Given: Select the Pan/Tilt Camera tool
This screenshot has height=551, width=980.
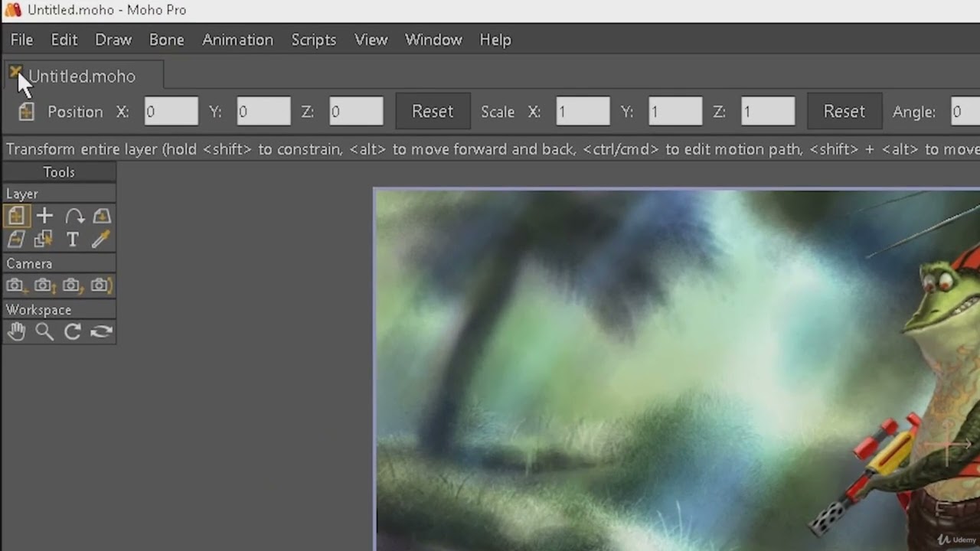Looking at the screenshot, I should pos(101,285).
